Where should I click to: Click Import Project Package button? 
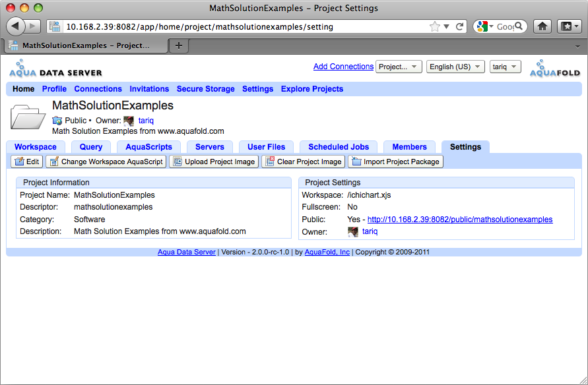[395, 162]
